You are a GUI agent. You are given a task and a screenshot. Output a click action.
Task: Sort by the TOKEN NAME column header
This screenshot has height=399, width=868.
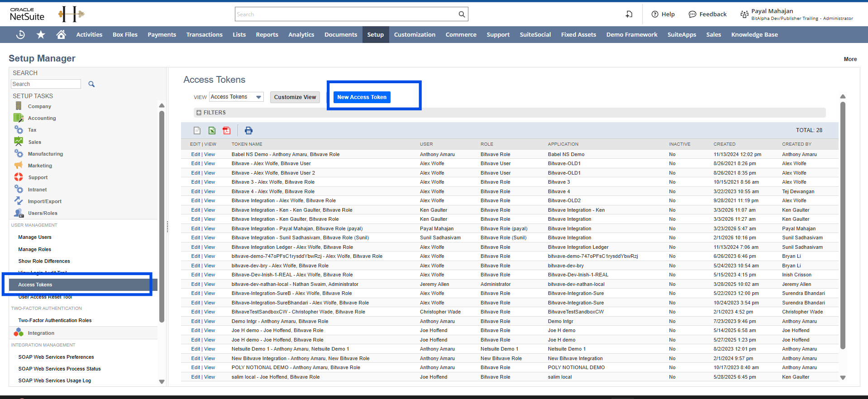click(x=247, y=144)
